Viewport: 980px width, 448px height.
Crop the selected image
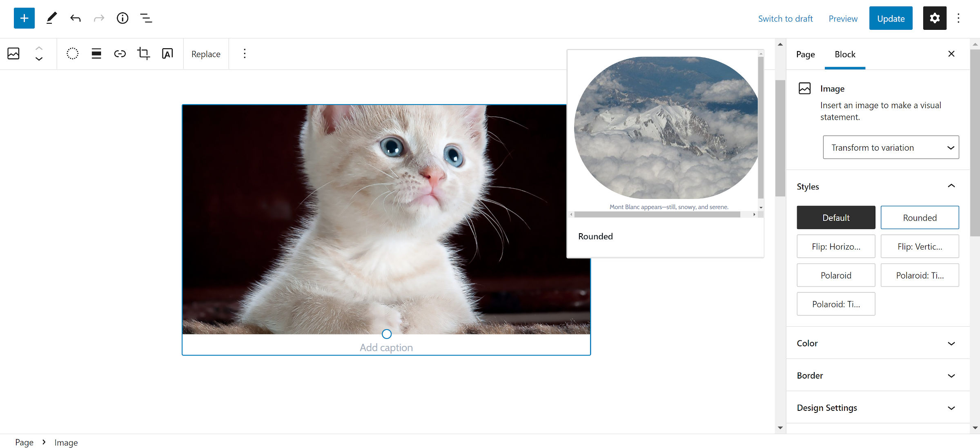point(143,53)
